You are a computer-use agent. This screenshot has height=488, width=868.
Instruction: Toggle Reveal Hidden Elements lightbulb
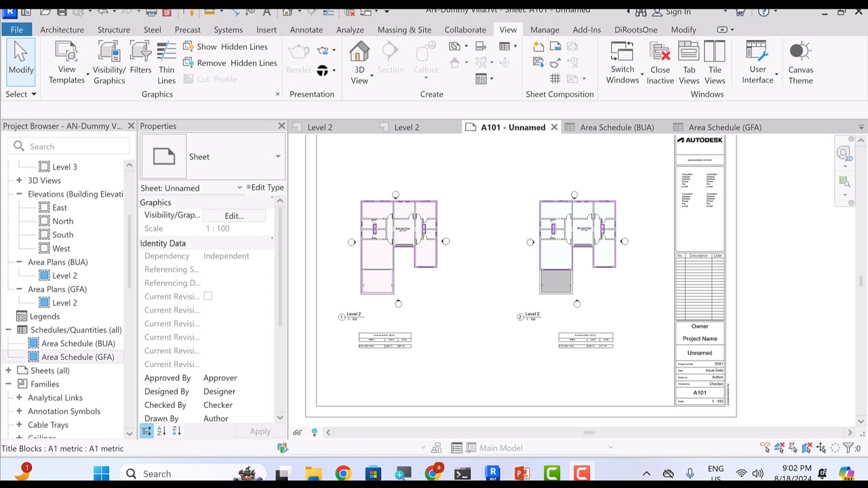(x=315, y=432)
